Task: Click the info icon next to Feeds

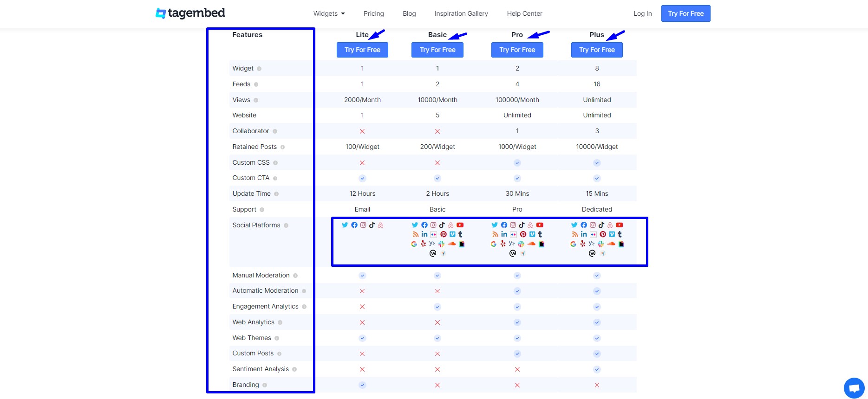Action: [256, 84]
